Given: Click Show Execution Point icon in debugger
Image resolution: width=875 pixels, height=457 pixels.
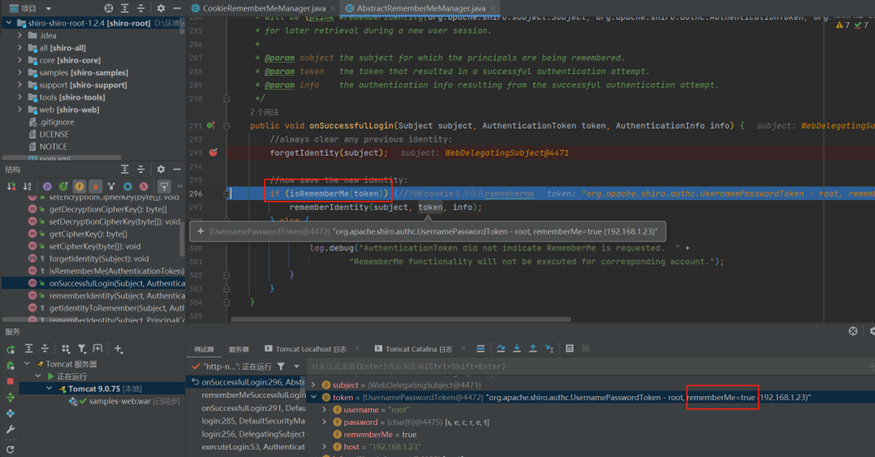Looking at the screenshot, I should (480, 349).
